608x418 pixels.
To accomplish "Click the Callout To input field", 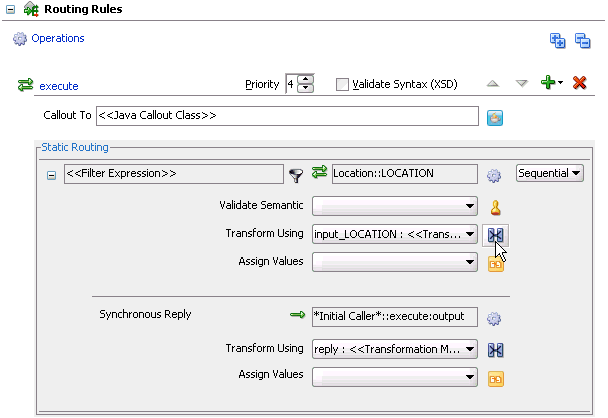I will pyautogui.click(x=287, y=116).
